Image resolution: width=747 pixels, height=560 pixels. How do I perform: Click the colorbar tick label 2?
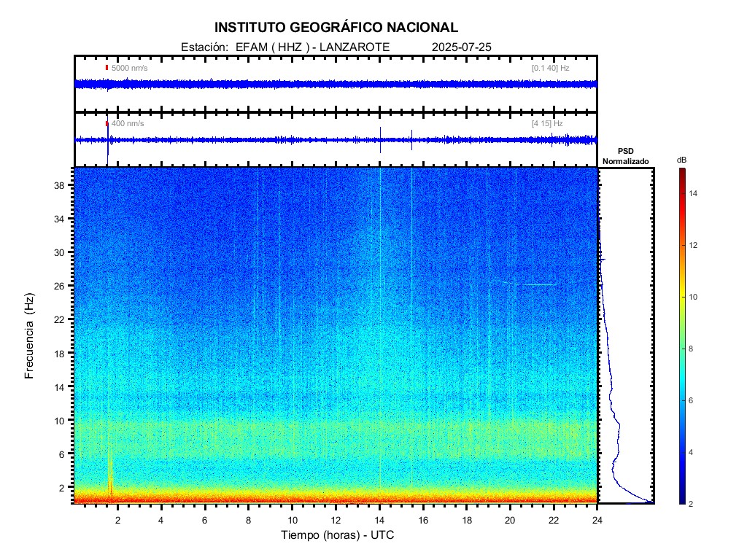[691, 504]
